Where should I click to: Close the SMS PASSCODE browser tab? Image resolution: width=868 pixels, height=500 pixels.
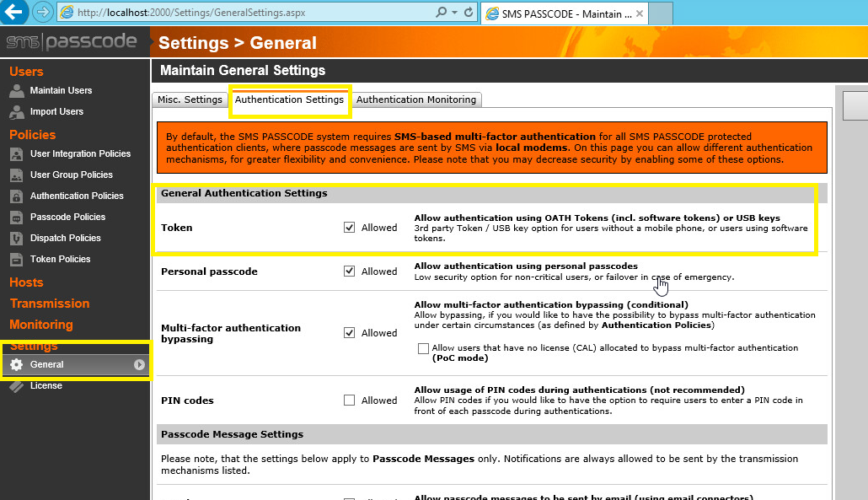tap(640, 13)
